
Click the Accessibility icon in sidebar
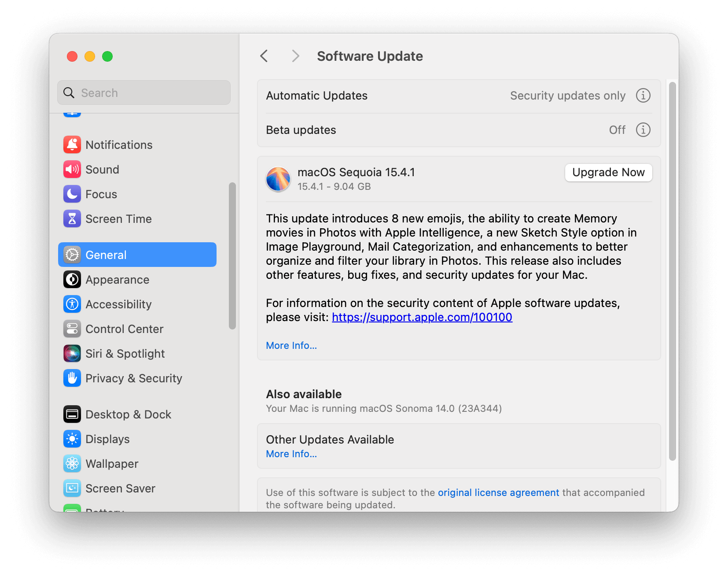[x=72, y=304]
